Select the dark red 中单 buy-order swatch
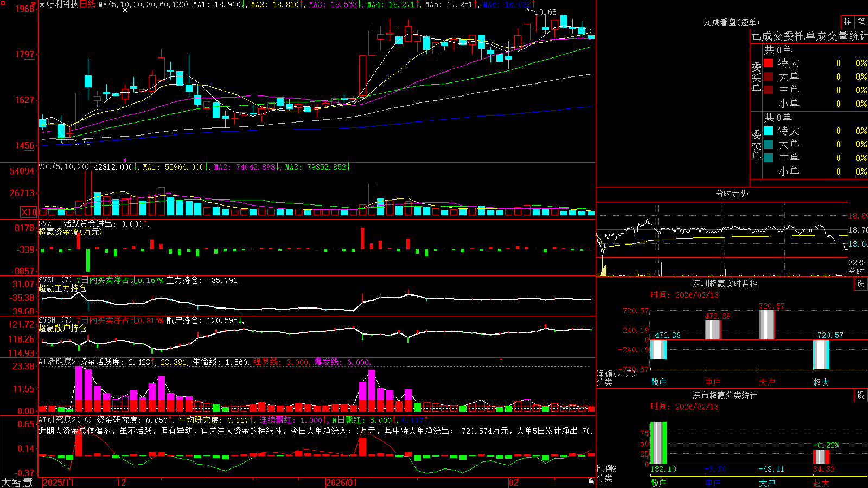868x488 pixels. (768, 90)
